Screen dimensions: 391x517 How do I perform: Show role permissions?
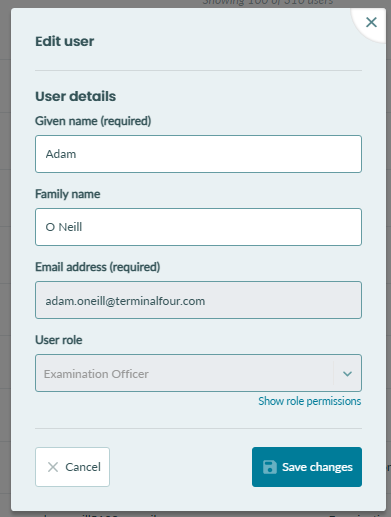click(x=310, y=401)
